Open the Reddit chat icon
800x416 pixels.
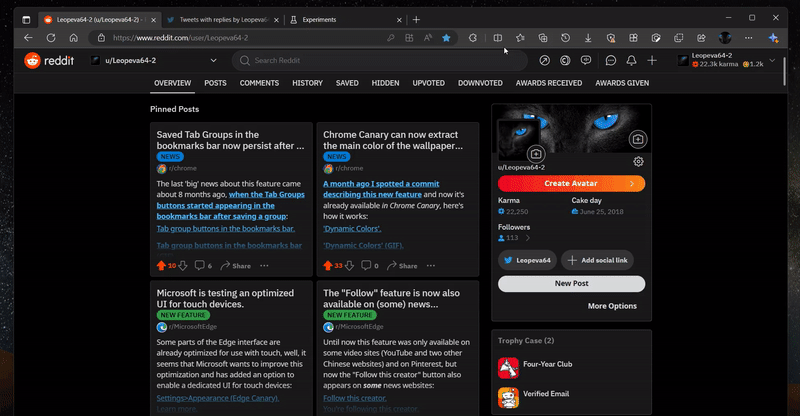[611, 61]
